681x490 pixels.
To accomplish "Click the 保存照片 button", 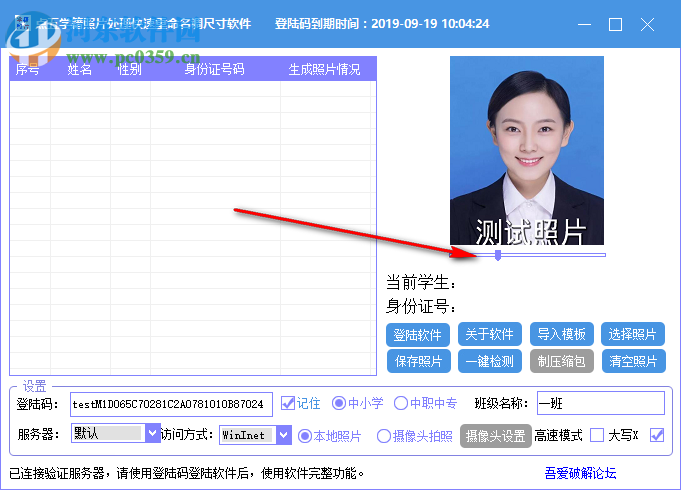I will 418,361.
